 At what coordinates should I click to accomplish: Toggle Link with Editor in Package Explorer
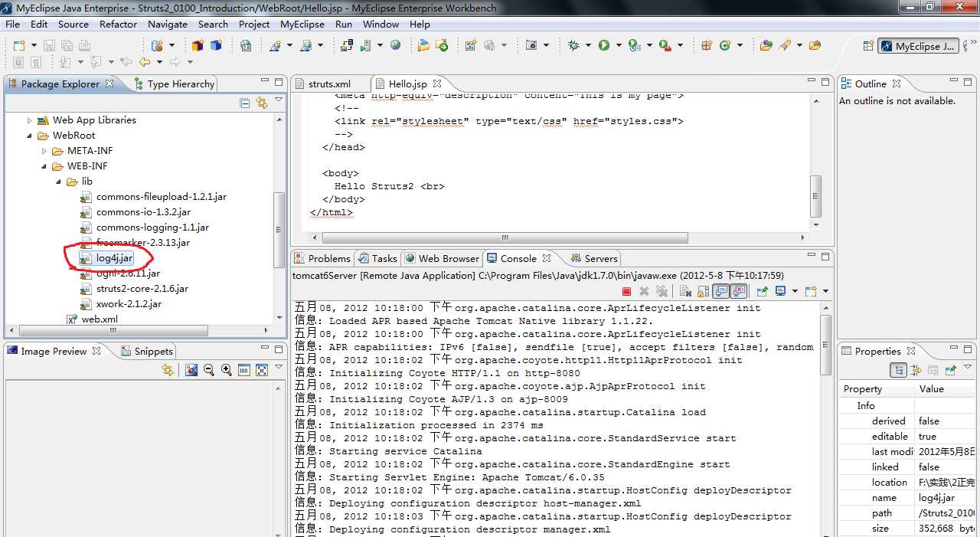(262, 103)
